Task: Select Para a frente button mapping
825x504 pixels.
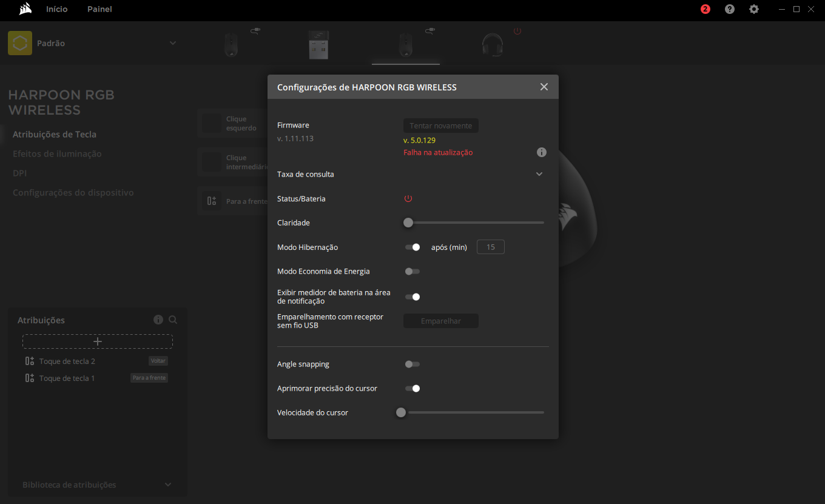Action: click(x=233, y=201)
